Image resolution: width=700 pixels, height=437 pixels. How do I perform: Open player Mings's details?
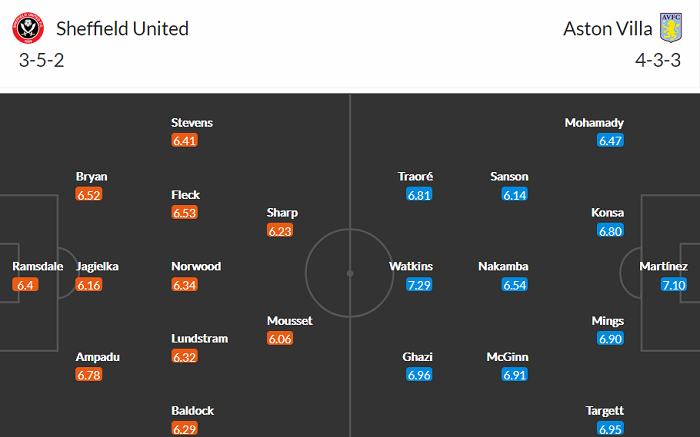point(608,321)
